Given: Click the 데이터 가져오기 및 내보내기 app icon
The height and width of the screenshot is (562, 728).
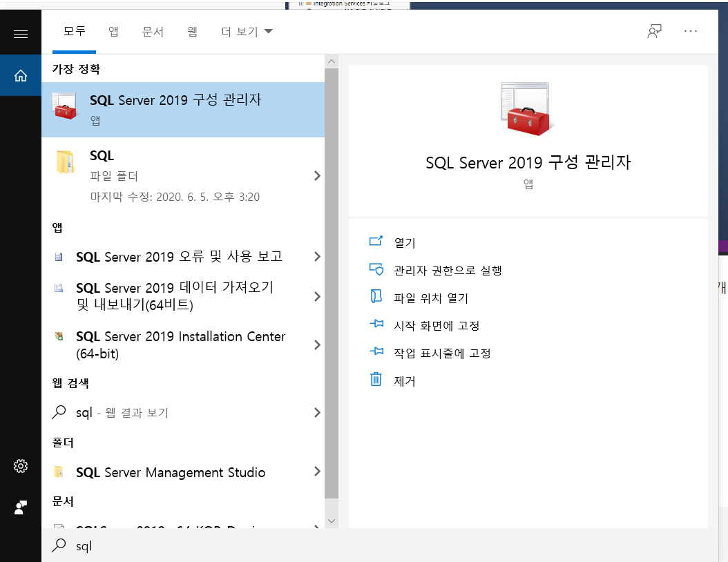Looking at the screenshot, I should (x=59, y=288).
